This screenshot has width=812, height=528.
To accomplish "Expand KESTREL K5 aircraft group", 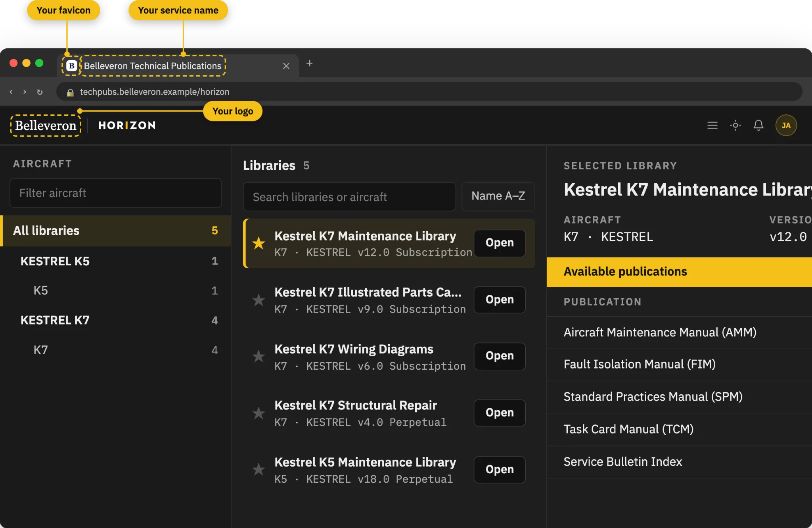I will (x=115, y=261).
